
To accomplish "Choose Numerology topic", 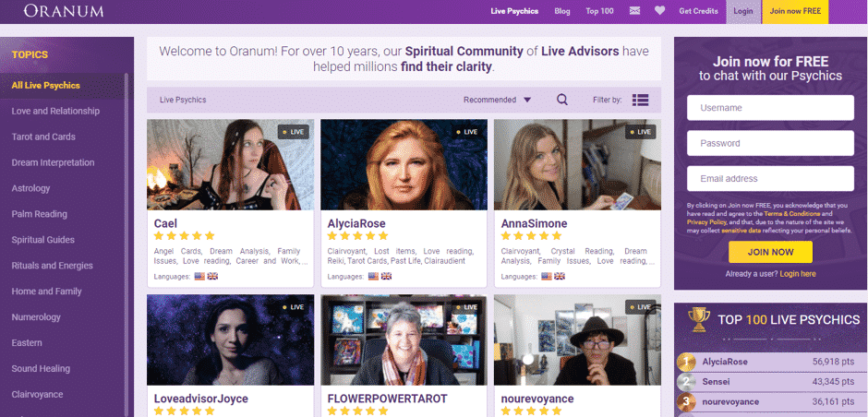I will (x=36, y=317).
